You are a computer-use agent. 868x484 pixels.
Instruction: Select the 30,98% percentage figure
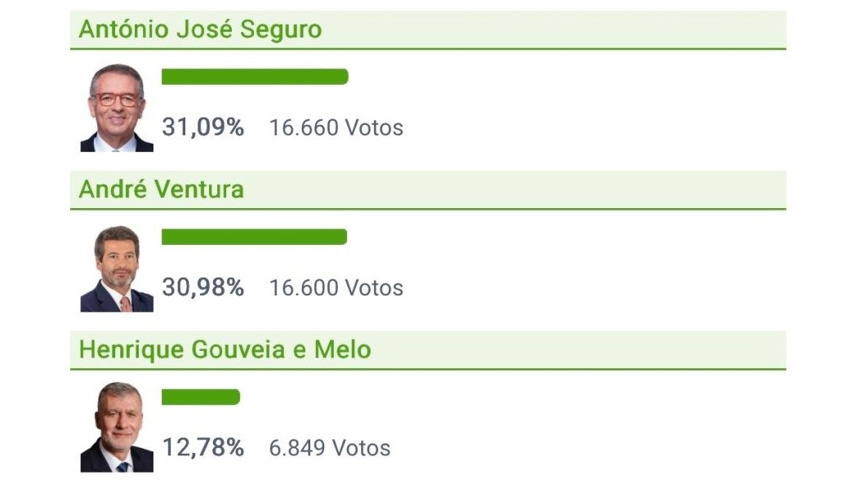(203, 287)
